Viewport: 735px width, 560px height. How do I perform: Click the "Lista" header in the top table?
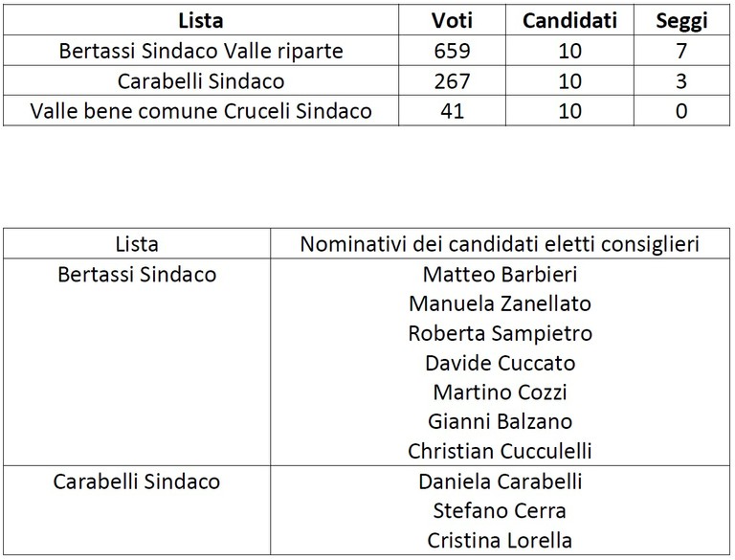[x=200, y=21]
